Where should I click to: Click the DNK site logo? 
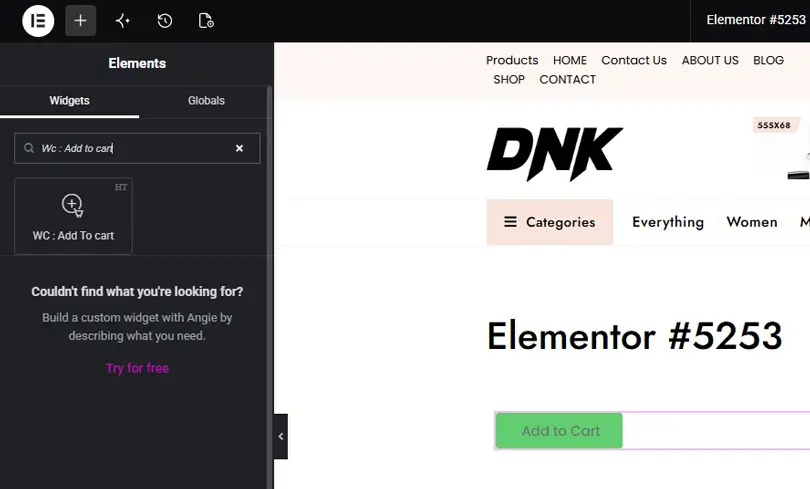[x=555, y=154]
